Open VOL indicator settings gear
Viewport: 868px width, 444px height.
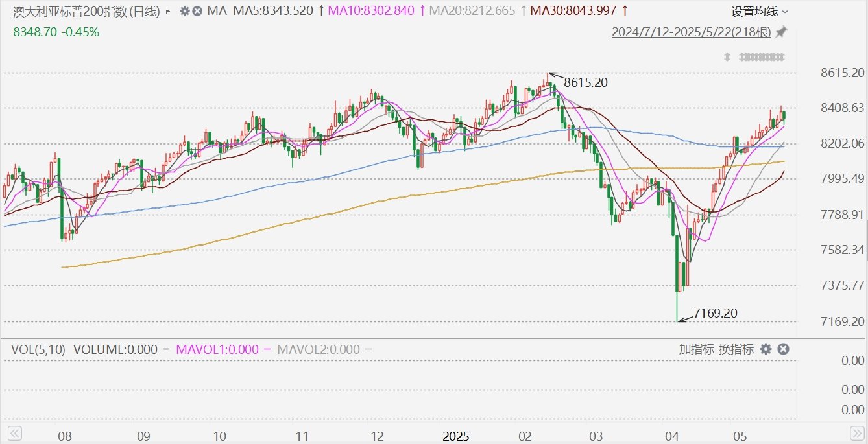click(766, 349)
